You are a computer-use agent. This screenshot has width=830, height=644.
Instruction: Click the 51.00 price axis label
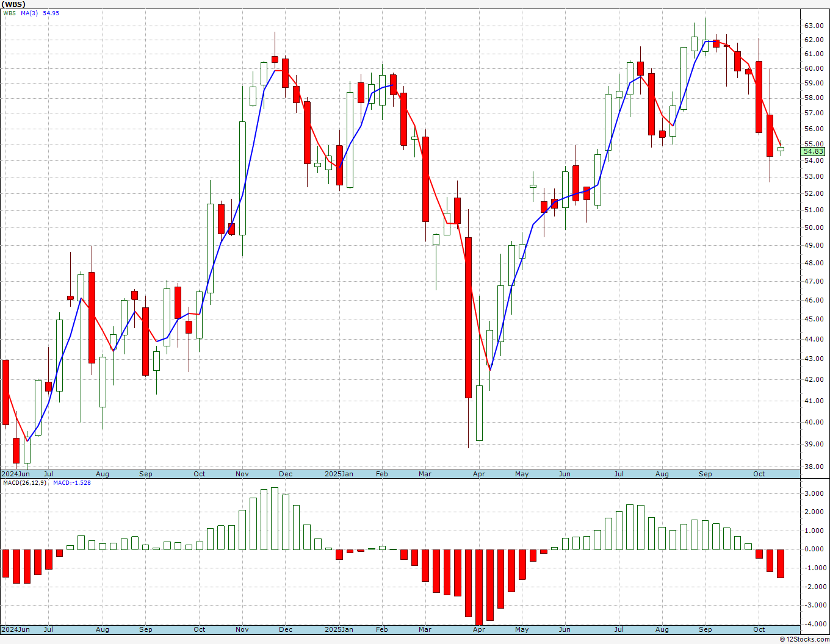click(814, 210)
